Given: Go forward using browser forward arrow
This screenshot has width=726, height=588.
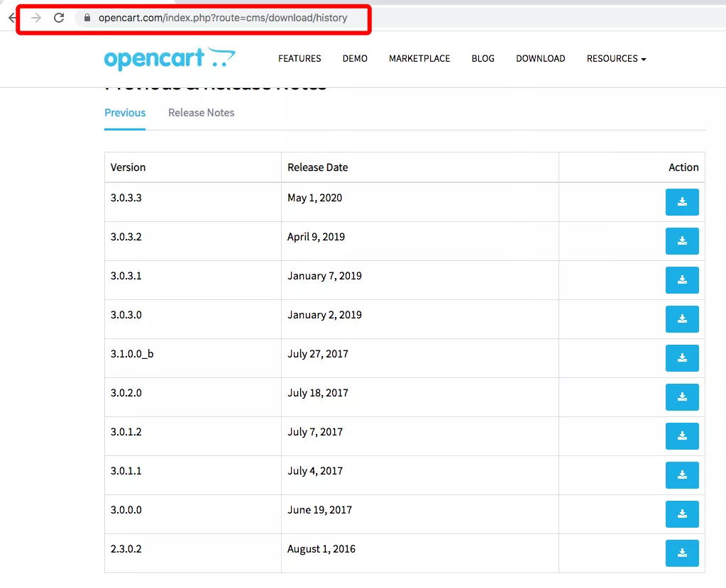Looking at the screenshot, I should click(x=36, y=18).
